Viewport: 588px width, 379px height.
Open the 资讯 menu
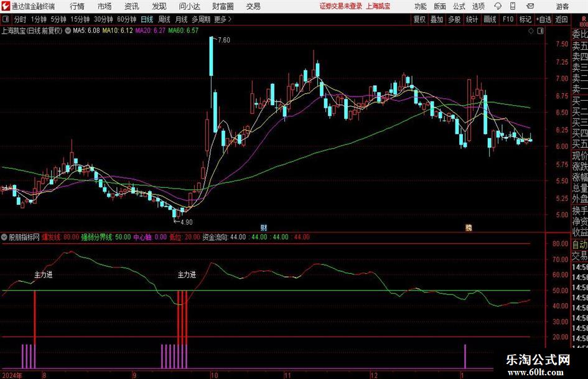[x=132, y=6]
